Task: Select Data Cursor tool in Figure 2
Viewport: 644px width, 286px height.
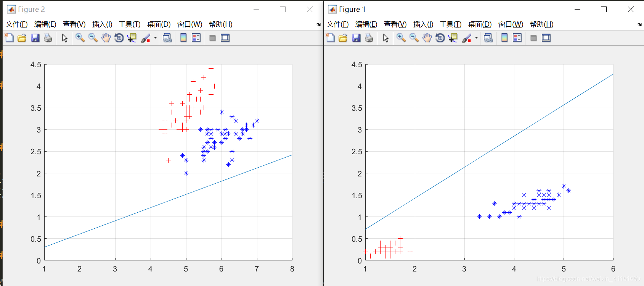Action: (x=132, y=38)
